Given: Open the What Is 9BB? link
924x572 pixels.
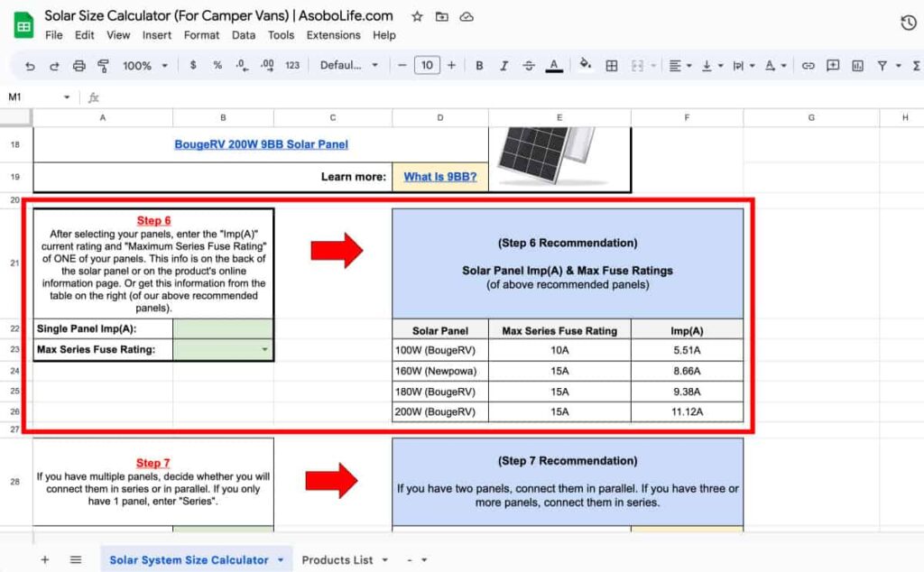Looking at the screenshot, I should tap(440, 177).
